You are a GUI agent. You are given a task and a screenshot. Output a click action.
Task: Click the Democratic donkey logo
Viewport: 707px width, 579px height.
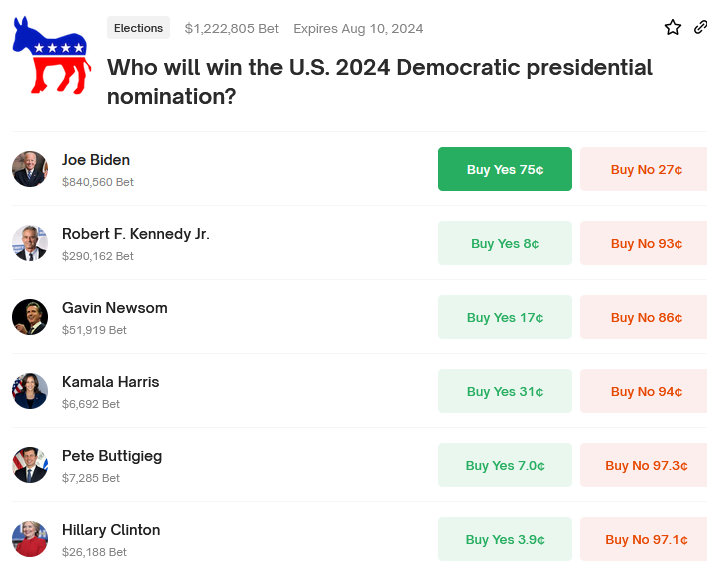tap(51, 55)
